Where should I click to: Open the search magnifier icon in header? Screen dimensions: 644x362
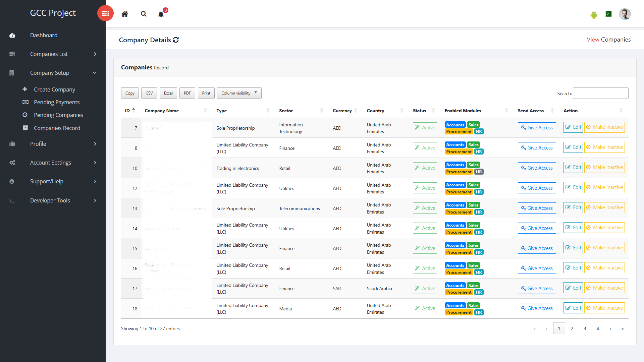(144, 14)
